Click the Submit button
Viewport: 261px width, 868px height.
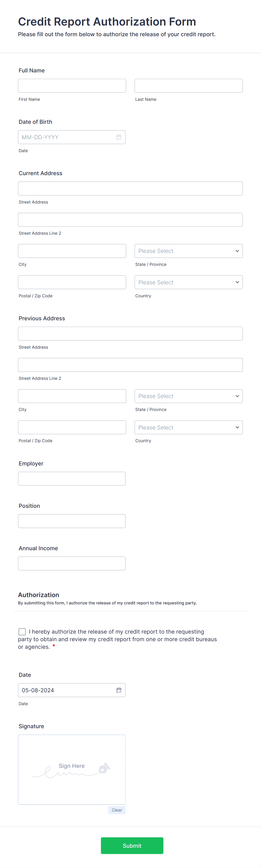(132, 846)
